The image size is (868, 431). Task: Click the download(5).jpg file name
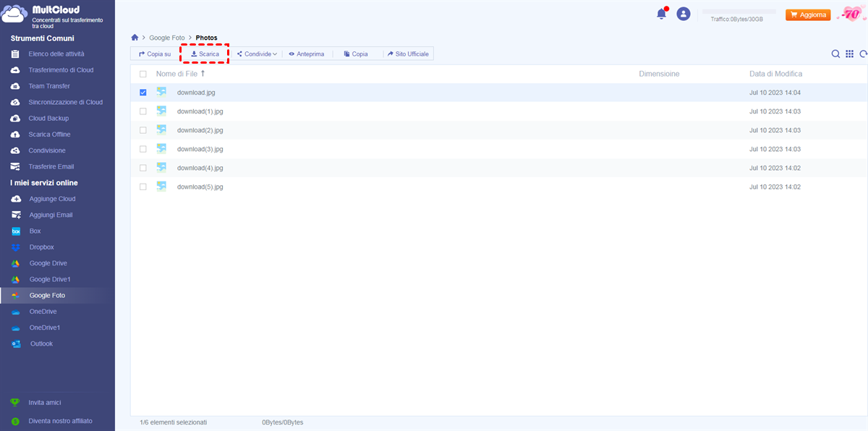(x=200, y=187)
